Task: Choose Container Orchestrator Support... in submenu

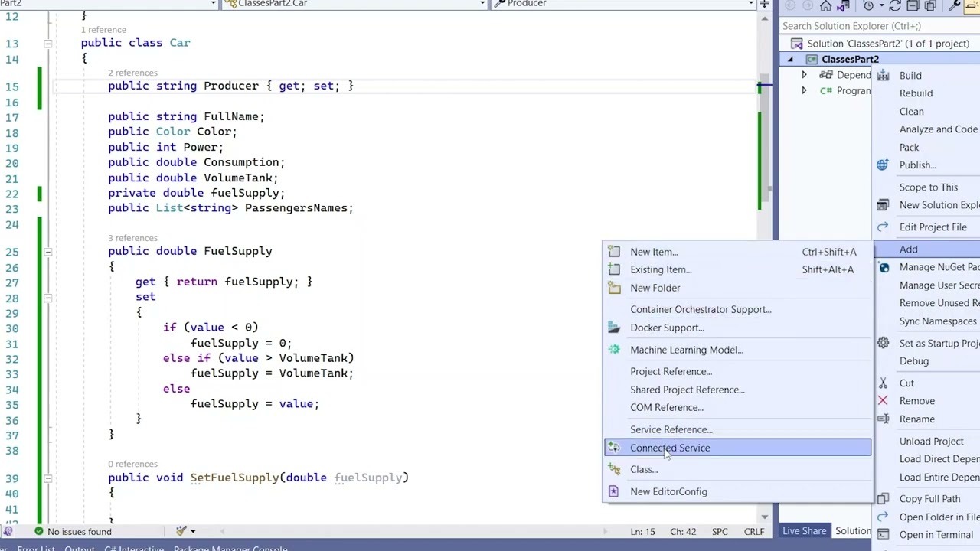Action: (737, 309)
